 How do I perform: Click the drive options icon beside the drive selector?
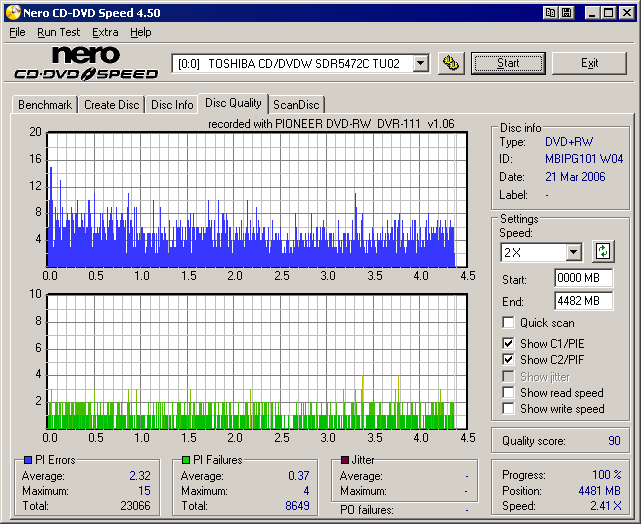[x=451, y=63]
